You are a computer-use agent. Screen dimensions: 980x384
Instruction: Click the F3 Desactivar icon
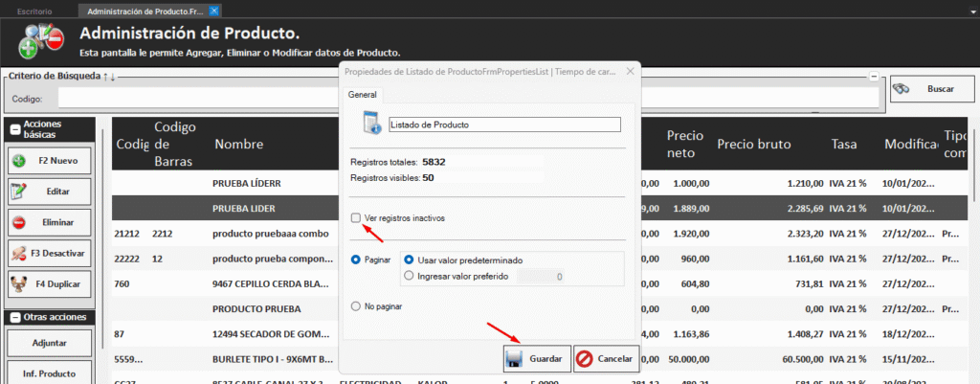(19, 254)
